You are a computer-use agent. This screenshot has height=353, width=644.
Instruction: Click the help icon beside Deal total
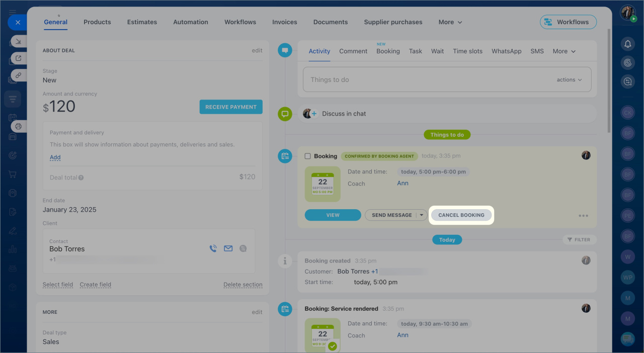pos(81,178)
